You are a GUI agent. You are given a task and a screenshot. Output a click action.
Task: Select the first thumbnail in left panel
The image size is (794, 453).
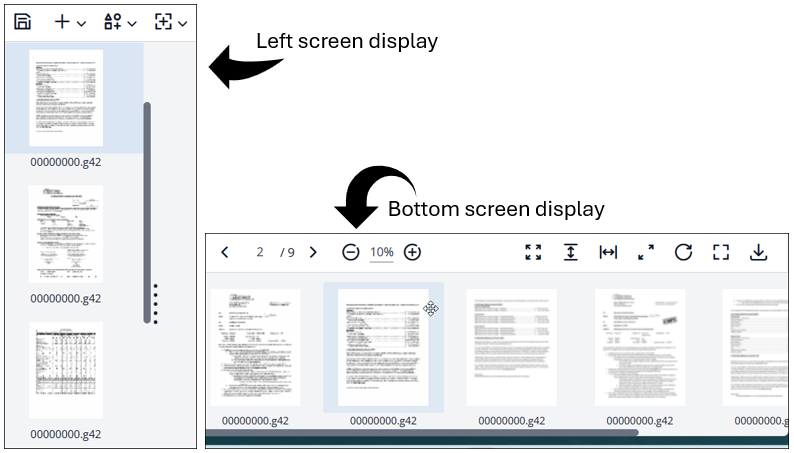point(66,98)
